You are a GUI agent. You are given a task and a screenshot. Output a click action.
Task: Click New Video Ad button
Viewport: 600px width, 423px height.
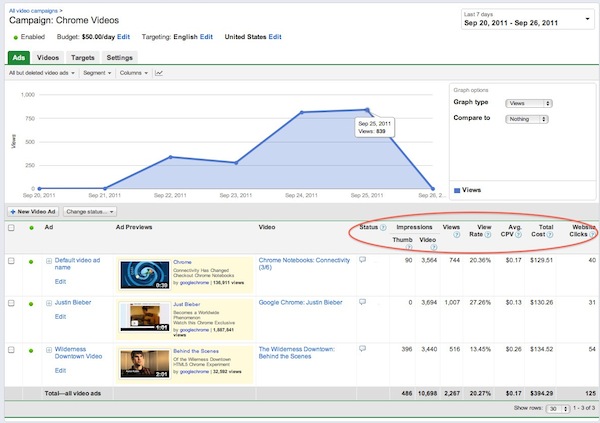tap(33, 211)
